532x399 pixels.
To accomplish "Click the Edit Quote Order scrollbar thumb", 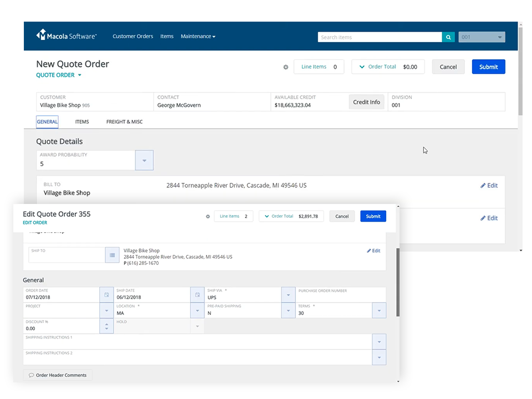I will [398, 282].
